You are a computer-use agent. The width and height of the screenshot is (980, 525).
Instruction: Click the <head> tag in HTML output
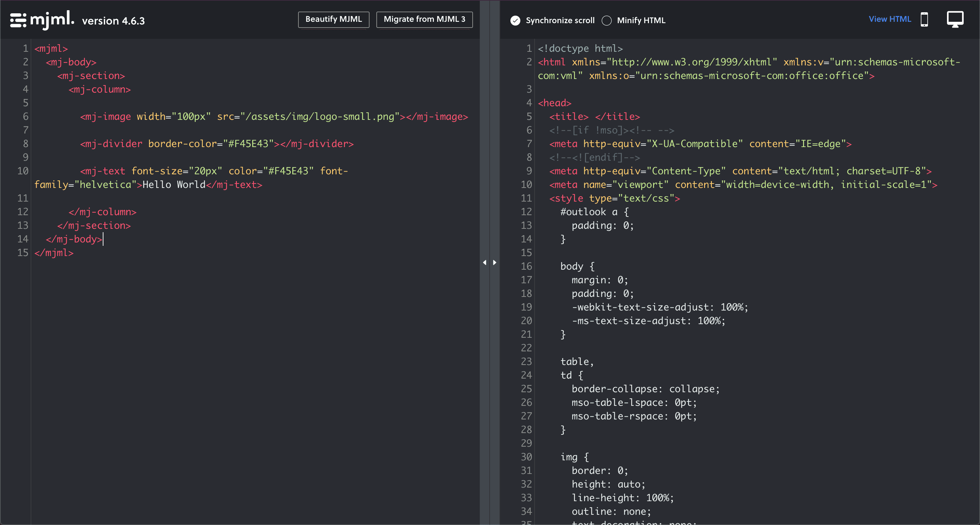point(554,103)
